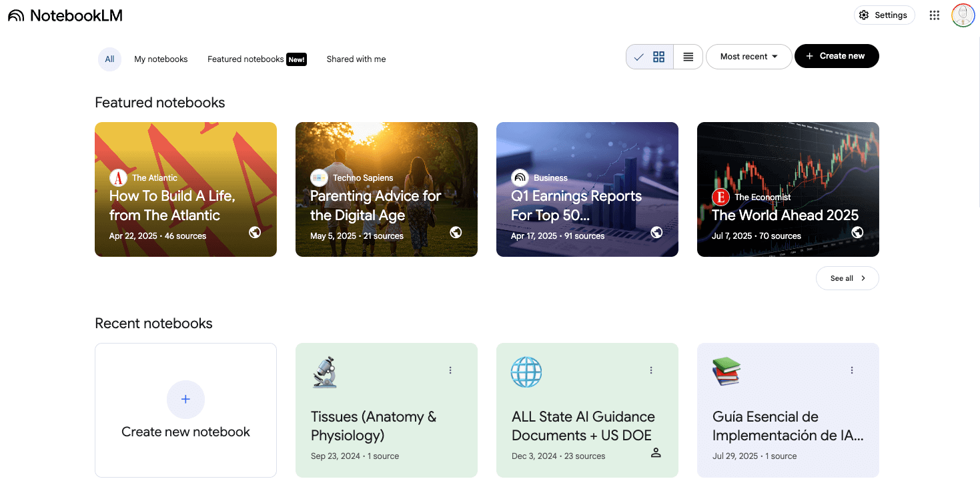Screen dimensions: 980x489
Task: Open Guía Esencial de Implementación notebook
Action: (x=788, y=410)
